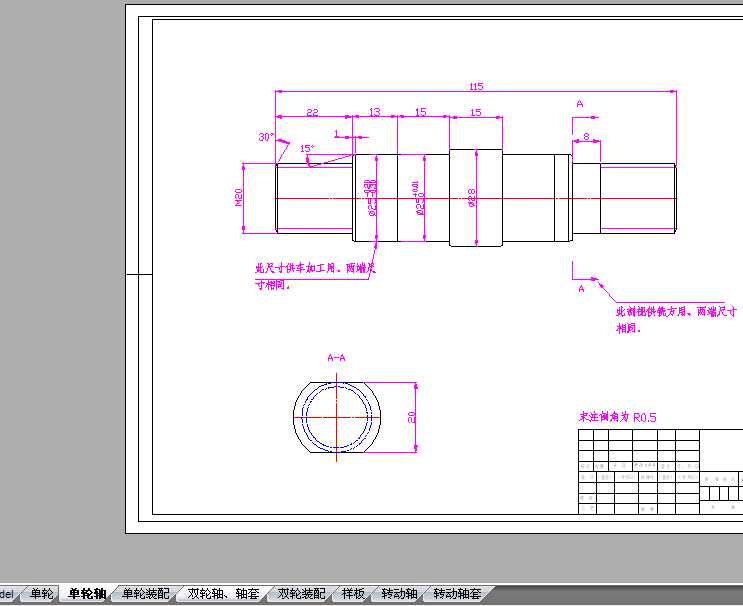The width and height of the screenshot is (743, 606).
Task: Switch to the 单轮 layout tab
Action: pos(41,593)
